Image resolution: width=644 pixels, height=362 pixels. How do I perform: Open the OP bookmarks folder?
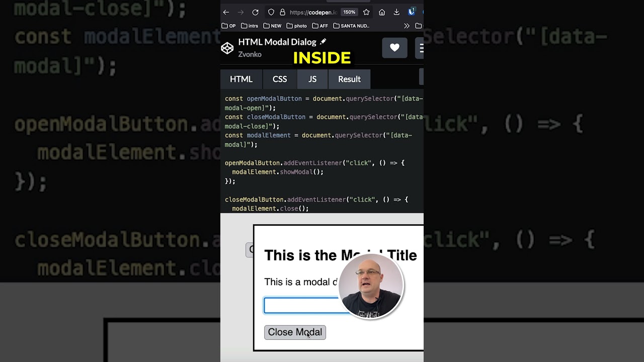(x=228, y=26)
